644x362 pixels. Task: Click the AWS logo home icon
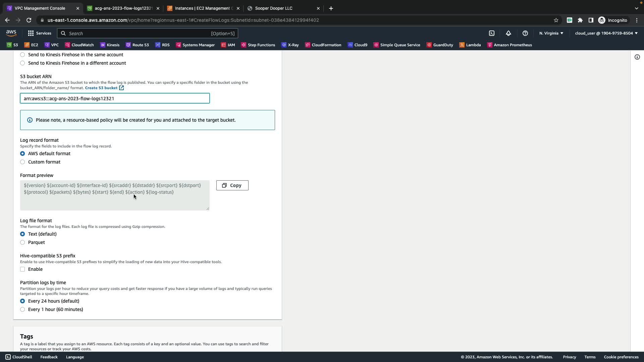click(x=11, y=33)
